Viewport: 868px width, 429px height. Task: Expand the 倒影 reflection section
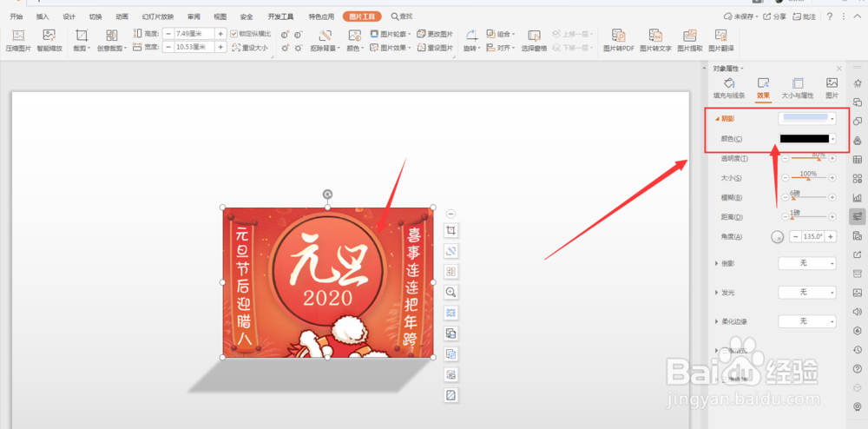click(717, 263)
